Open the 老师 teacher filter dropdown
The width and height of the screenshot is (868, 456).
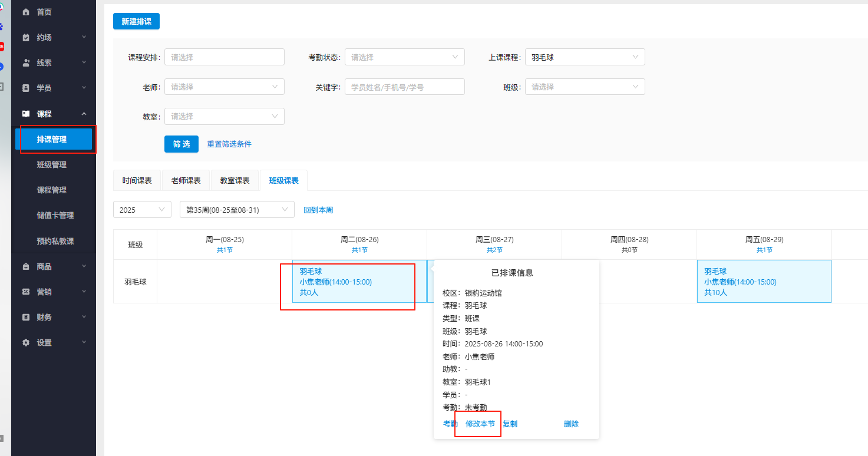(224, 86)
